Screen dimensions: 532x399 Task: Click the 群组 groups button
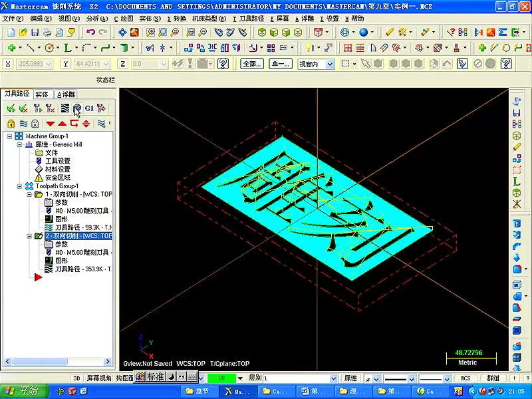click(493, 378)
